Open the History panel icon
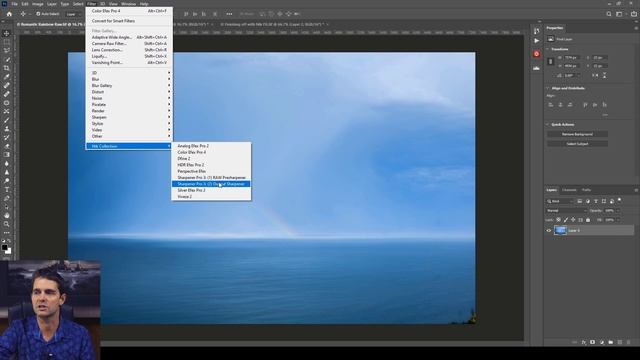640x360 pixels. coord(536,31)
